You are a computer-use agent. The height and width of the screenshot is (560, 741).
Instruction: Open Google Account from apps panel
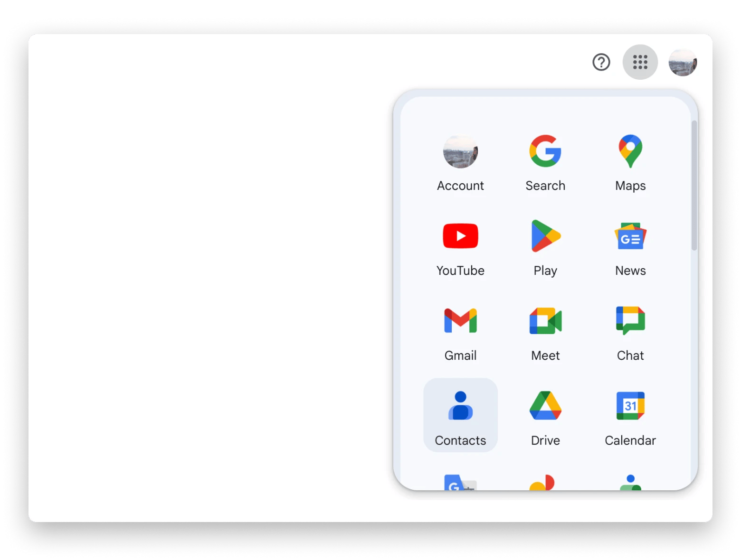coord(460,162)
